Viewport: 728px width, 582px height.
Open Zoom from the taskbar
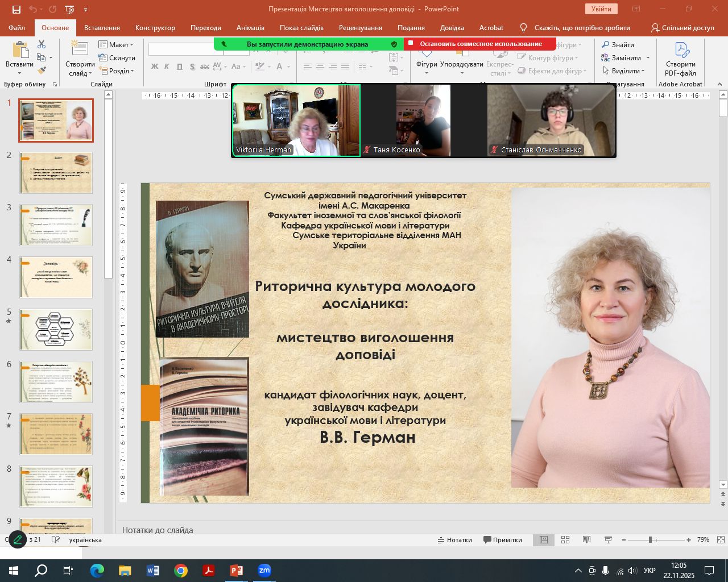pos(264,570)
